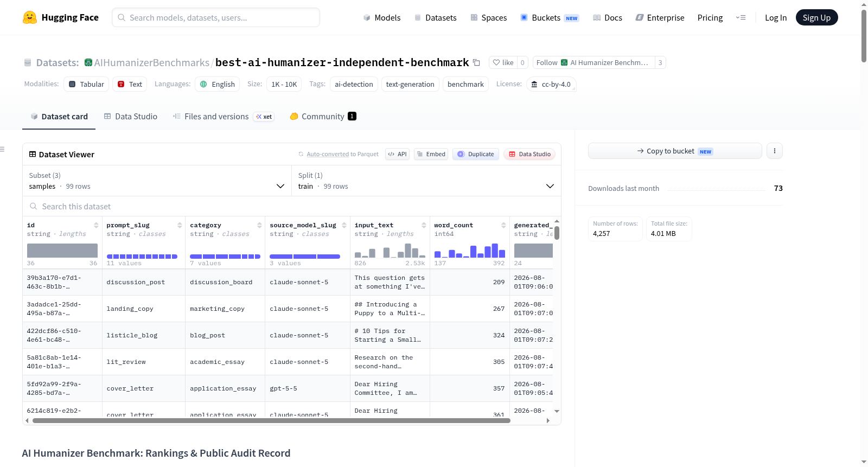The height and width of the screenshot is (467, 868).
Task: Click the Text modality tag
Action: (x=130, y=84)
